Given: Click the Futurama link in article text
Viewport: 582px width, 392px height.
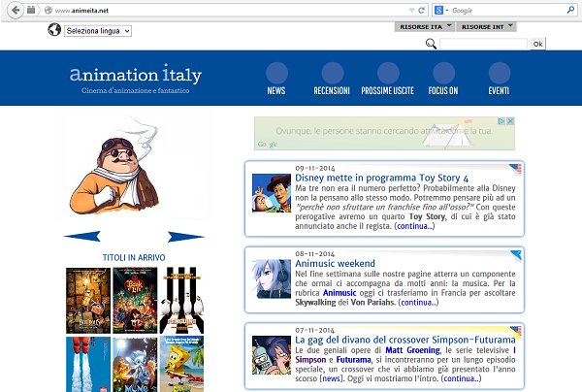Looking at the screenshot, I should click(x=353, y=360).
